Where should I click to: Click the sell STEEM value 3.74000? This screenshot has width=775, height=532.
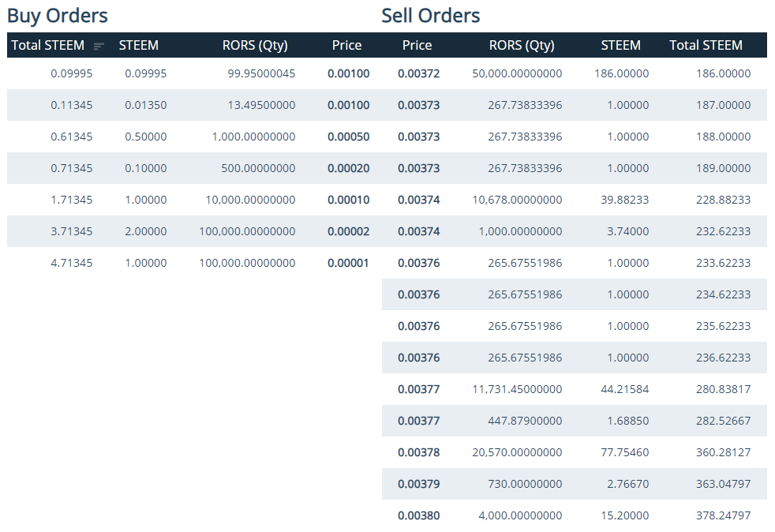627,231
